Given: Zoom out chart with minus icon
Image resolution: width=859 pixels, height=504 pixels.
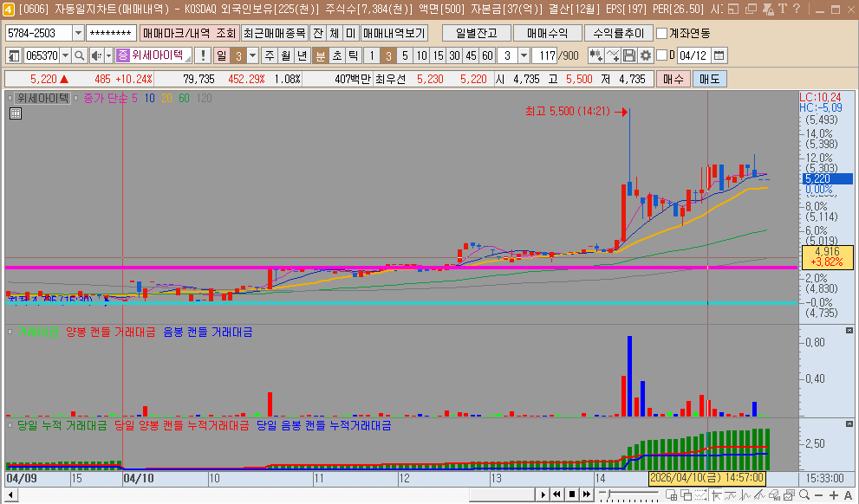Looking at the screenshot, I should point(819,494).
